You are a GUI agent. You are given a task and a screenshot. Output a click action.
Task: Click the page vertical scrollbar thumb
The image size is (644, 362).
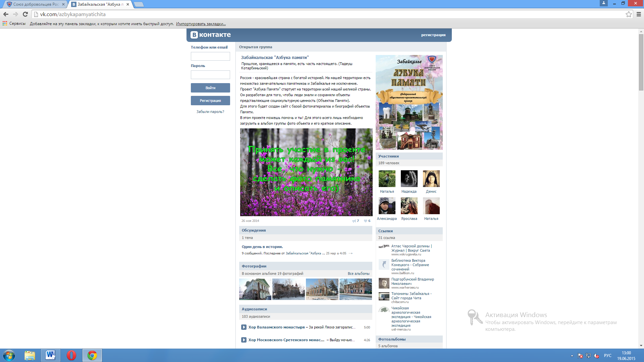coord(641,62)
